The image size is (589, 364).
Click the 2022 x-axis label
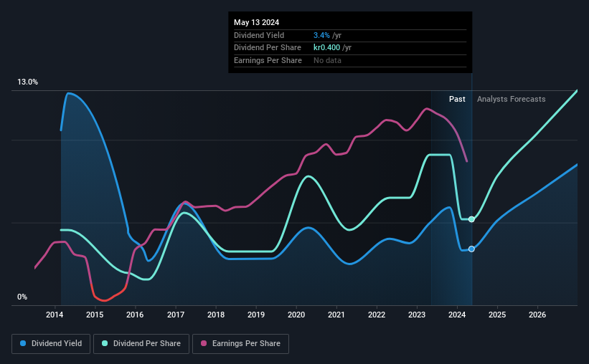tap(377, 315)
